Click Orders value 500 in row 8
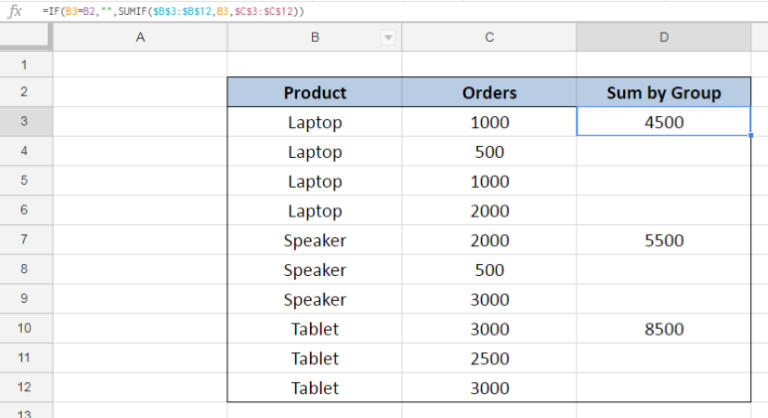 click(489, 269)
